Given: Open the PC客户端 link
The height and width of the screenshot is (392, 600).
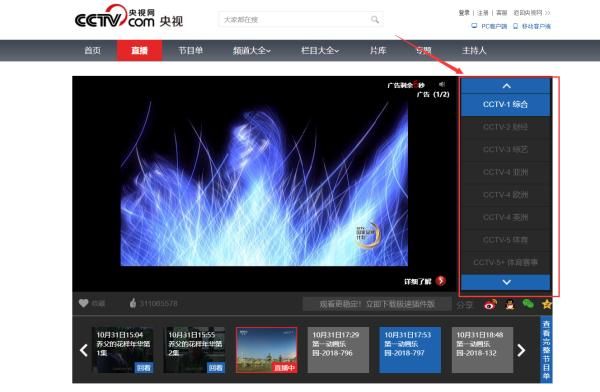Looking at the screenshot, I should [x=494, y=26].
